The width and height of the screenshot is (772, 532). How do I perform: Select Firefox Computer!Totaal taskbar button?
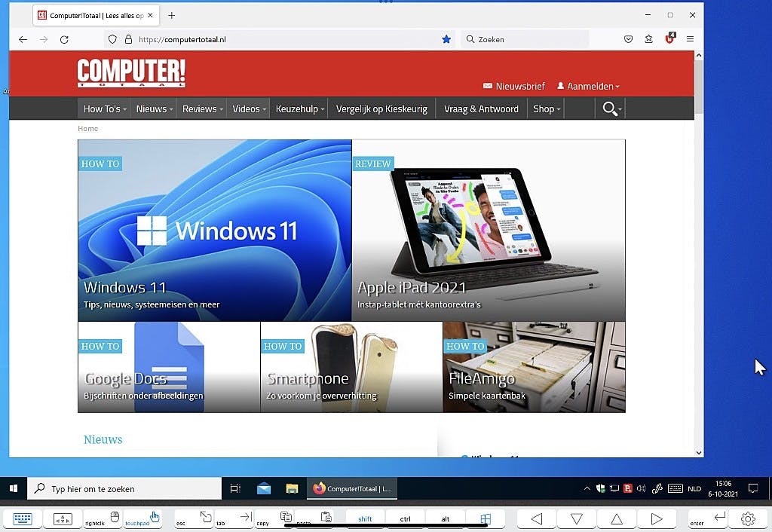[x=352, y=489]
